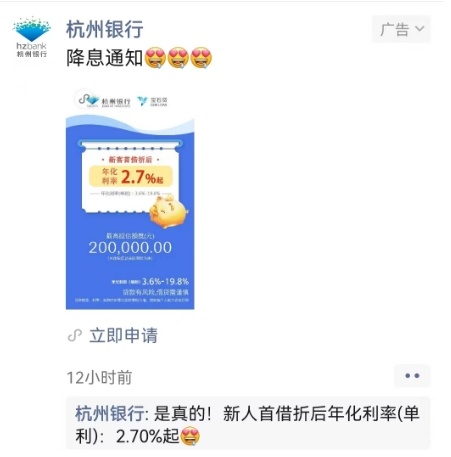Image resolution: width=451 pixels, height=457 pixels.
Task: Click the 杭州银行 logo inside the ad image
Action: click(x=104, y=100)
